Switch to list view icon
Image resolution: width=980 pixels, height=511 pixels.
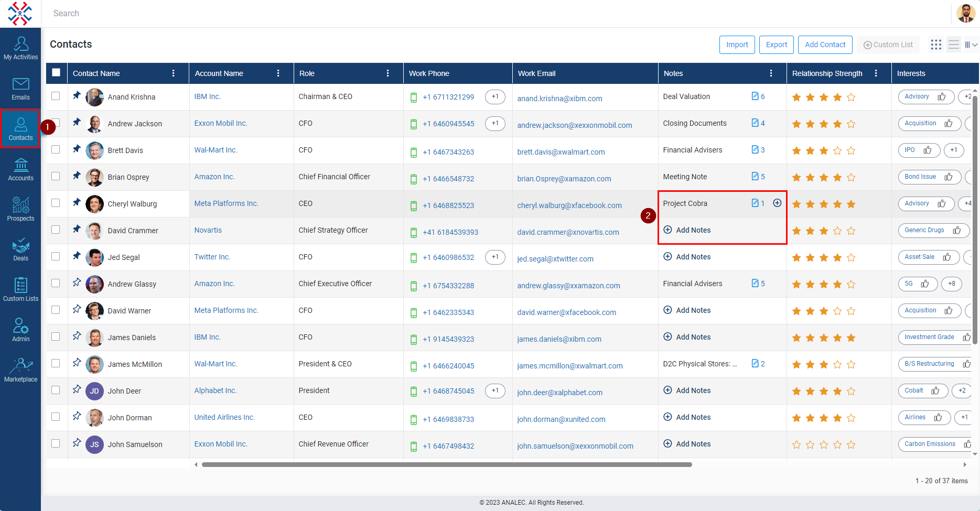click(x=954, y=45)
